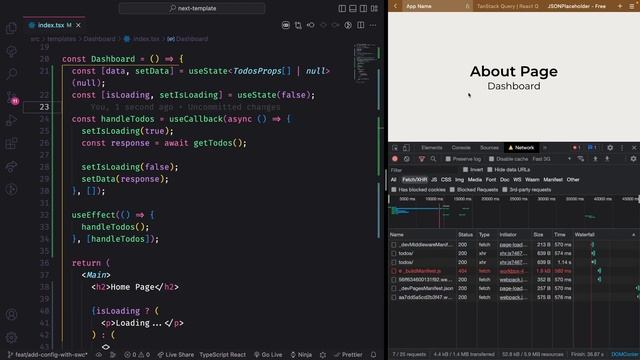The image size is (640, 360).
Task: Open the network search magnifier
Action: [x=433, y=159]
